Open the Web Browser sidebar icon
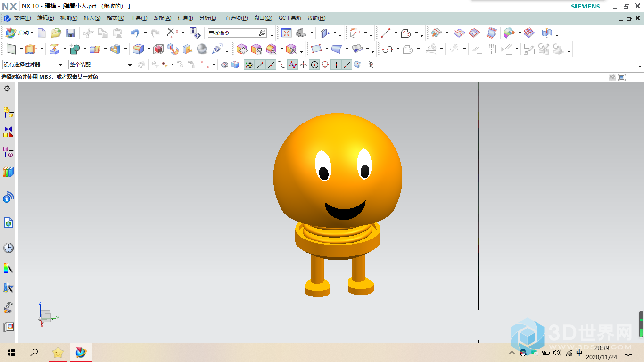This screenshot has width=644, height=362. [8, 223]
